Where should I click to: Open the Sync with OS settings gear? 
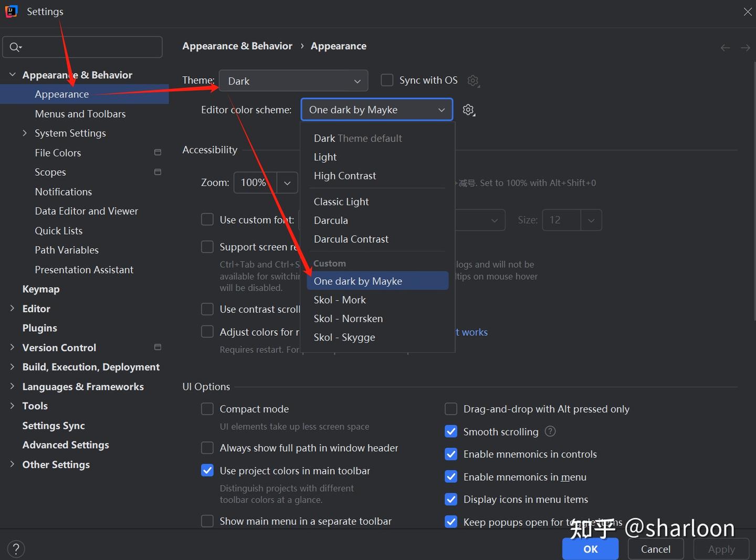[473, 80]
